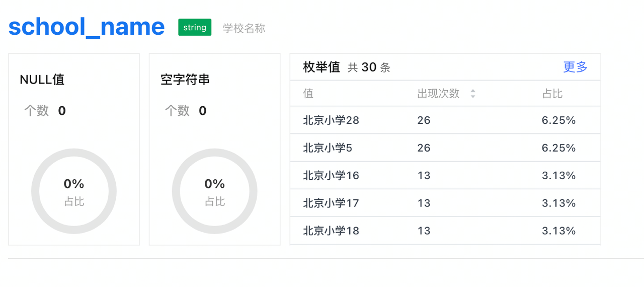Click the sort arrows beside 出现次数
The height and width of the screenshot is (287, 644).
pos(472,94)
